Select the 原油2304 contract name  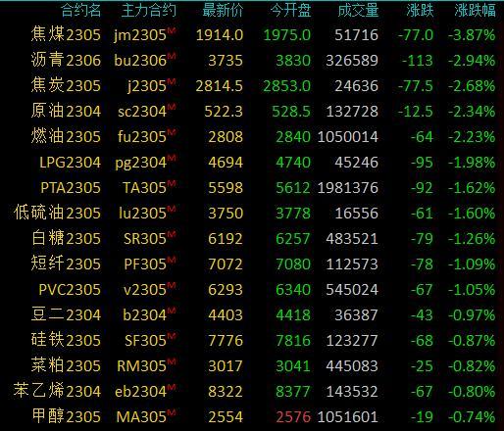click(x=66, y=111)
